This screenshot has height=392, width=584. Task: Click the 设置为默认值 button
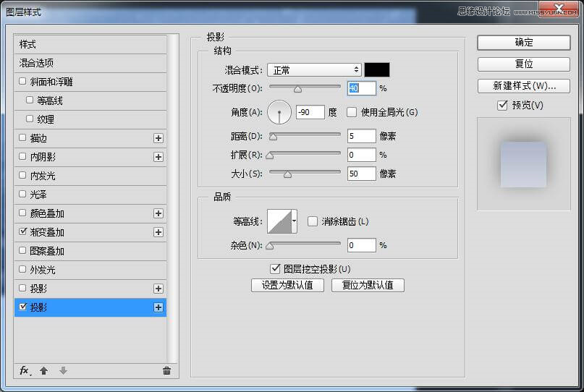pyautogui.click(x=287, y=285)
